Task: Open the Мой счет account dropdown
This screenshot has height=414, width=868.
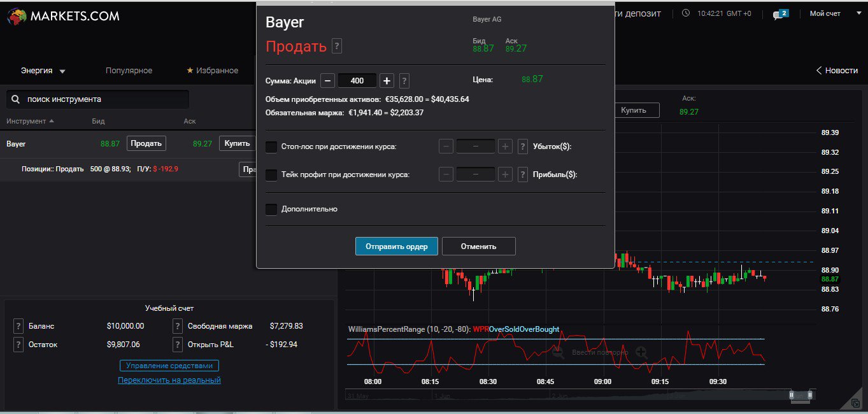Action: tap(835, 13)
